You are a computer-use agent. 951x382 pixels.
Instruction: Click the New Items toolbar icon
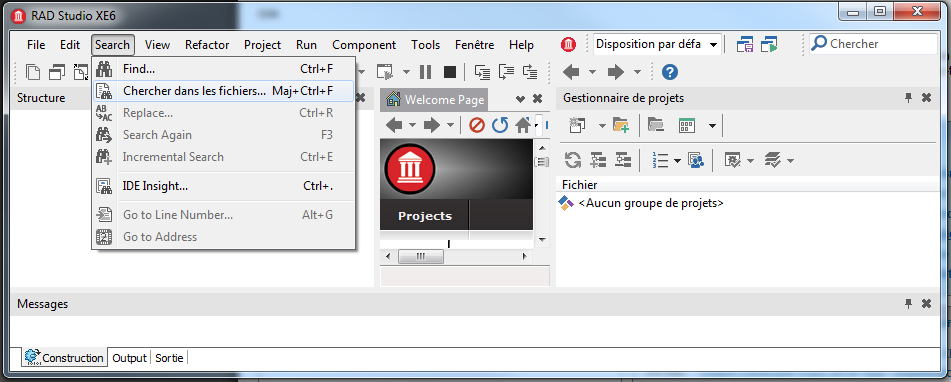(33, 73)
